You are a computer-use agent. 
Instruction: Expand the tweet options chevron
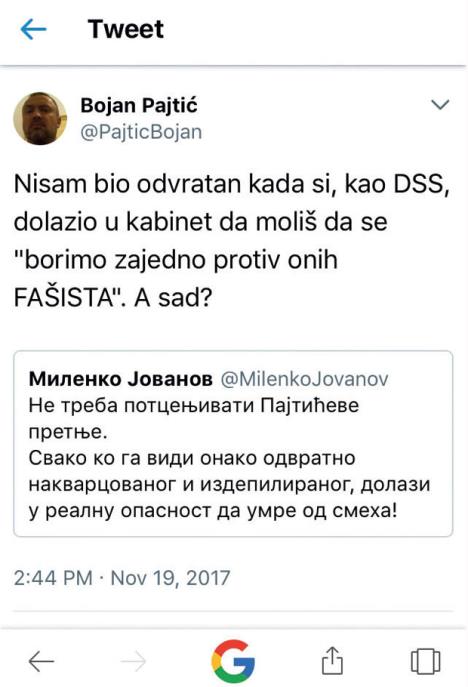(x=440, y=104)
